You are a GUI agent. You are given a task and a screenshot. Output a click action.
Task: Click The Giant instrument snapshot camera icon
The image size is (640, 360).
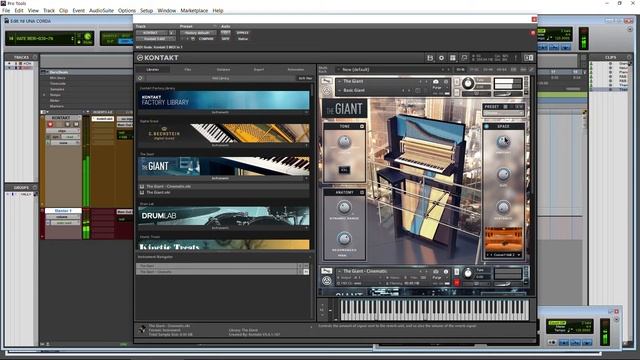(x=436, y=82)
